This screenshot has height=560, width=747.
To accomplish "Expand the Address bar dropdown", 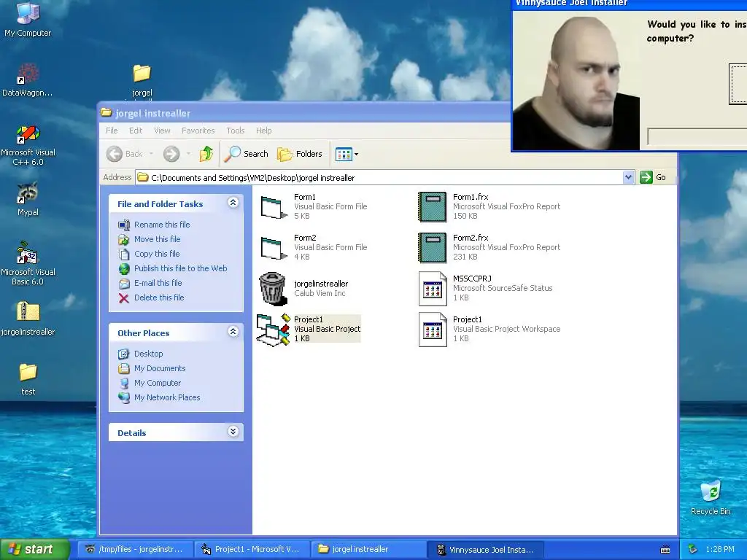I will coord(628,177).
